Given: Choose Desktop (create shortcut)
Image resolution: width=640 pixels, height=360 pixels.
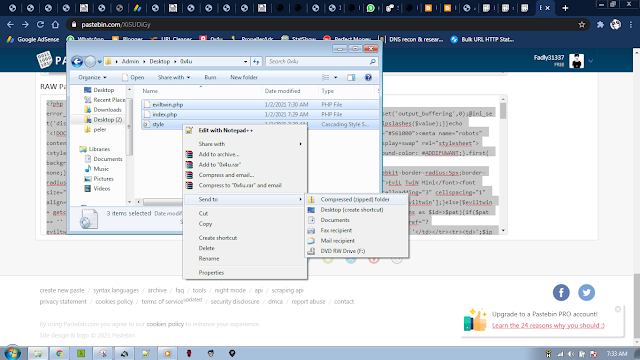Looking at the screenshot, I should click(x=357, y=210).
